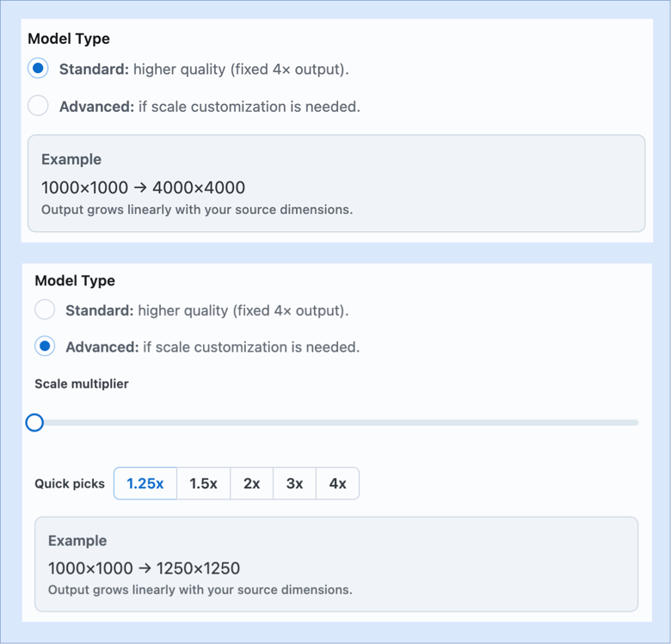
Task: Click the upper panel's Model Type heading
Action: tap(69, 39)
